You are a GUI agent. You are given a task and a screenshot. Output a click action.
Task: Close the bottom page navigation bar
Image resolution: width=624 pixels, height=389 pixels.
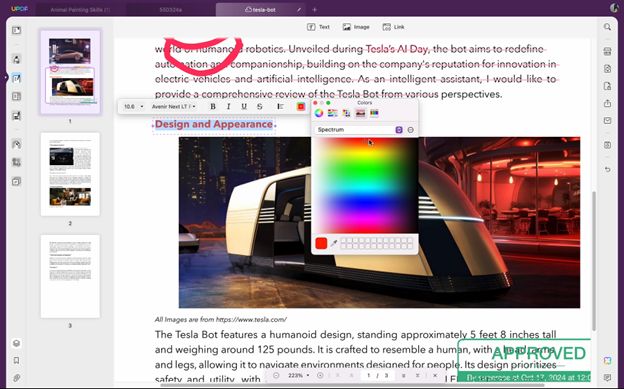(435, 375)
